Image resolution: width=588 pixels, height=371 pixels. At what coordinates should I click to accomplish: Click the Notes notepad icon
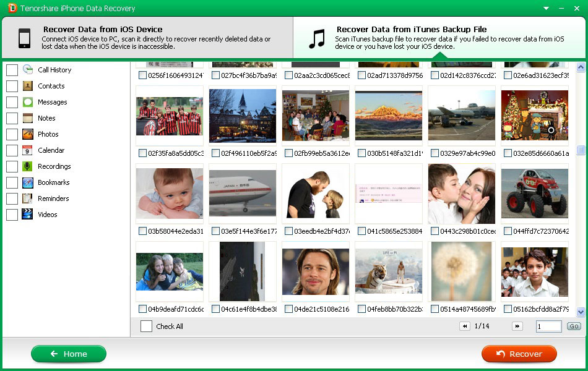27,118
